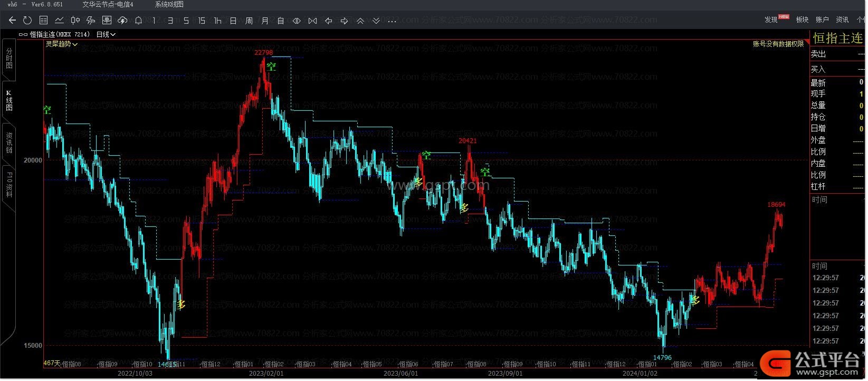Click the 恒指04 contract marker in 2023
This screenshot has width=868, height=381.
pyautogui.click(x=341, y=365)
